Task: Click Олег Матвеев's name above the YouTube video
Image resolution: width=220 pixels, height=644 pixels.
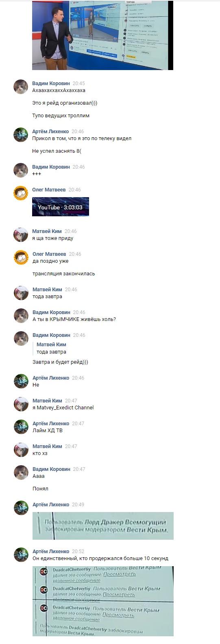Action: (49, 190)
